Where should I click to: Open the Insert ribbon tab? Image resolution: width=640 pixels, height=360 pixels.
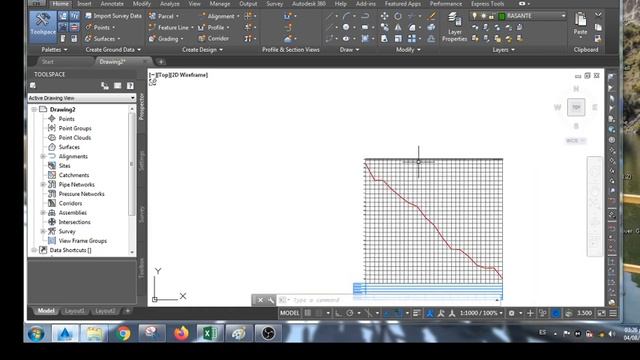pyautogui.click(x=84, y=4)
